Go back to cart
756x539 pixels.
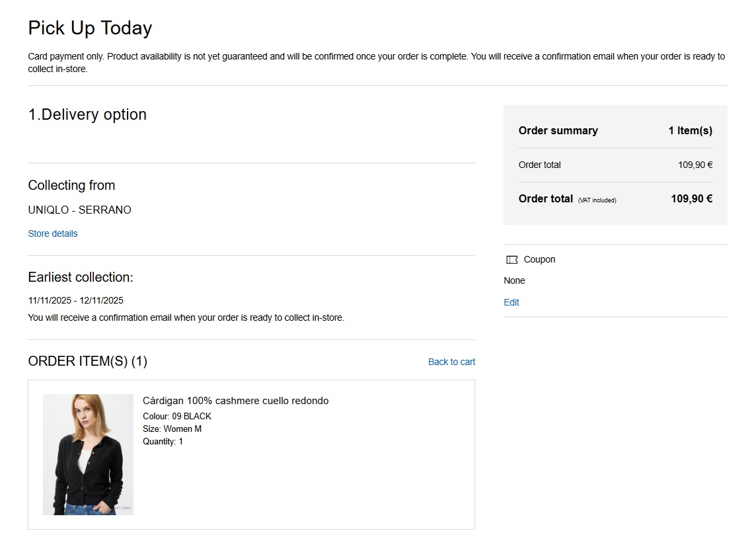[451, 362]
